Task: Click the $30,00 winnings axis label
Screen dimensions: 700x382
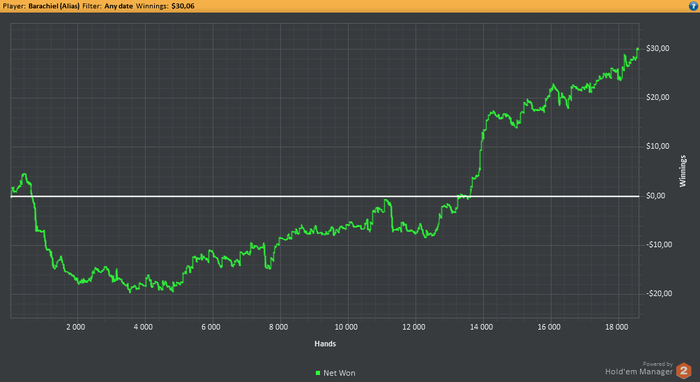Action: 658,48
